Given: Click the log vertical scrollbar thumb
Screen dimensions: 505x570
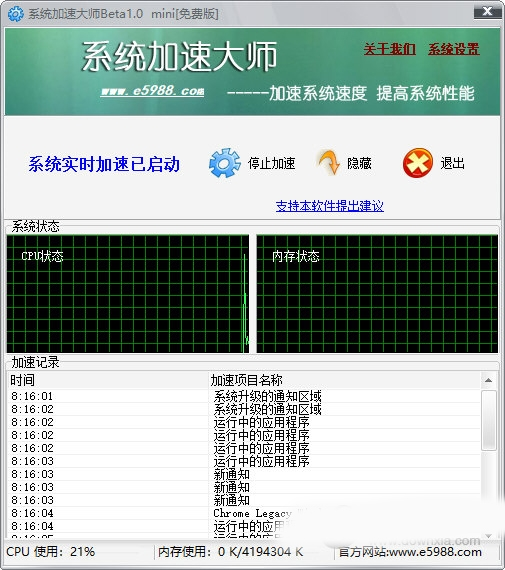Looking at the screenshot, I should click(x=489, y=421).
